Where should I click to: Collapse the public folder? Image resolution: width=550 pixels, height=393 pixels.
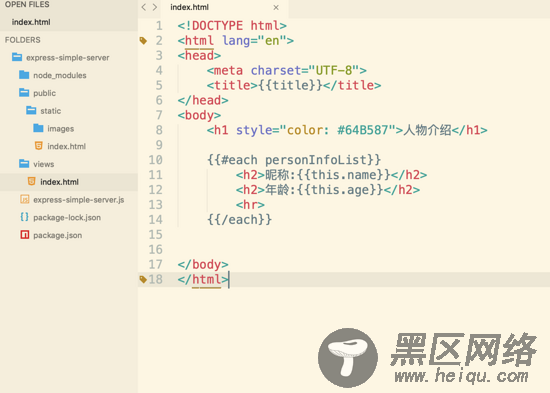pyautogui.click(x=45, y=93)
